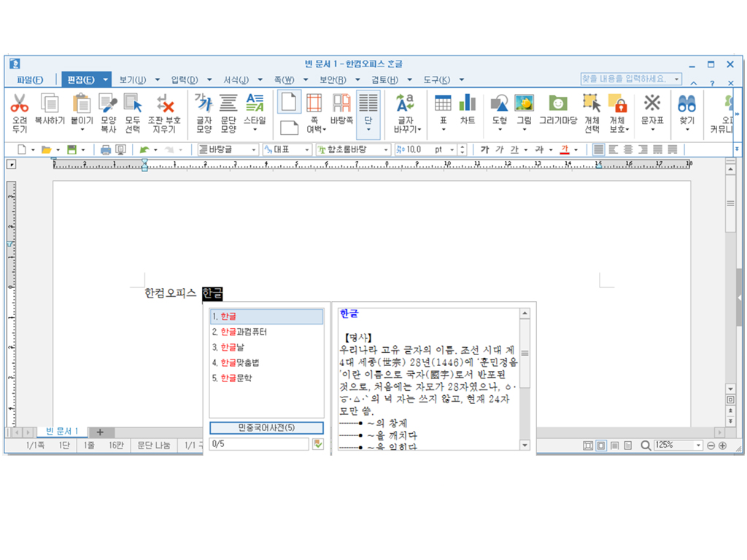This screenshot has height=560, width=747.
Task: Switch to the 빈 문서 1 tab
Action: click(x=62, y=432)
